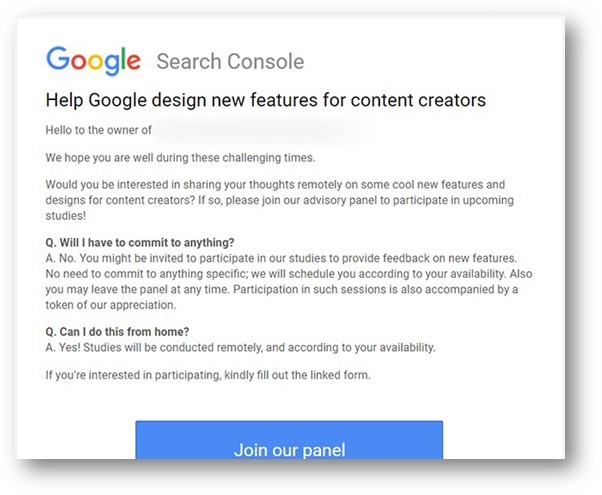Click the question Can I do this from home

(117, 332)
